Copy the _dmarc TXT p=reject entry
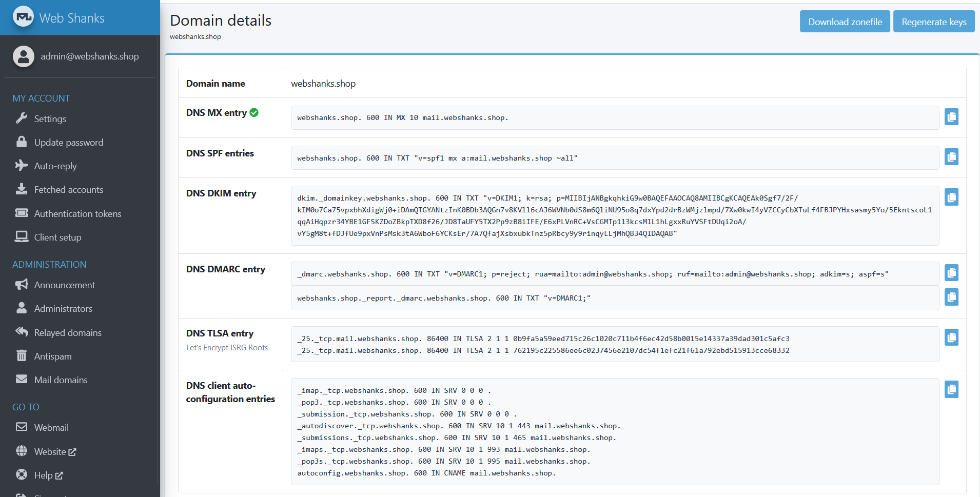The image size is (980, 497). [951, 273]
